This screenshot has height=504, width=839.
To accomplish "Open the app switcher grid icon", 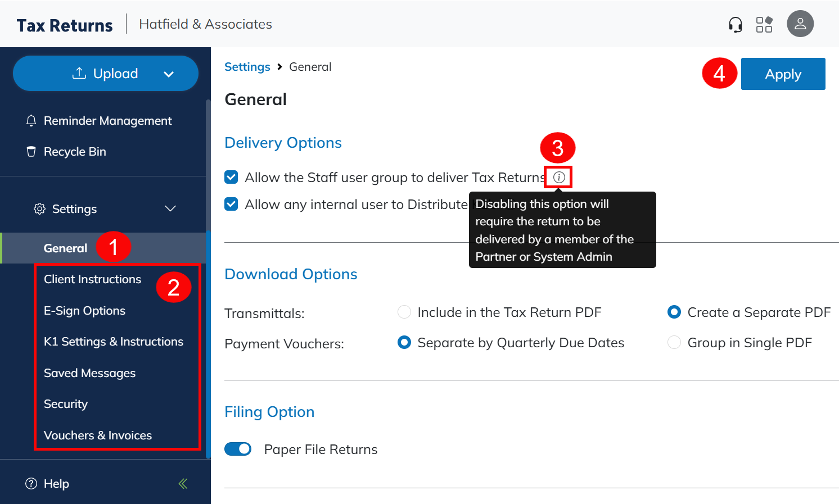I will click(764, 25).
